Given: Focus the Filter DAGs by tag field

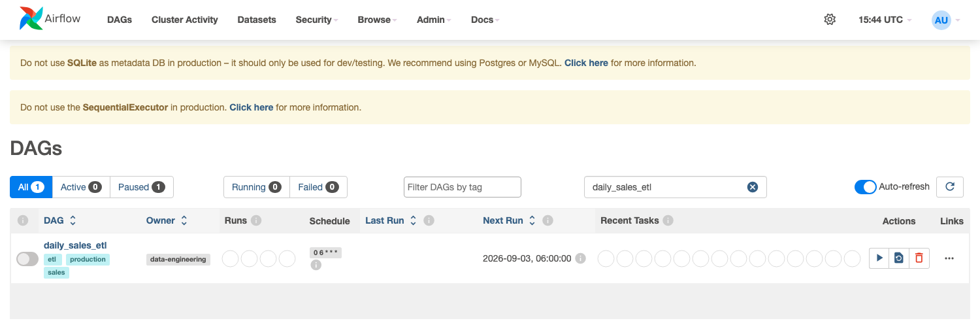Looking at the screenshot, I should click(463, 187).
